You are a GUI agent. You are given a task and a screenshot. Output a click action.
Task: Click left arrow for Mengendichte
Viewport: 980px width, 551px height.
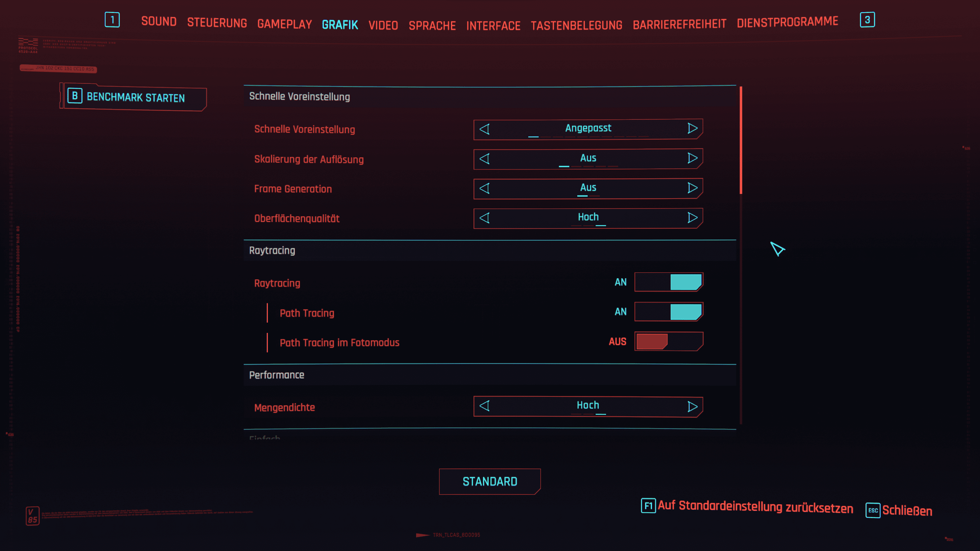coord(485,406)
